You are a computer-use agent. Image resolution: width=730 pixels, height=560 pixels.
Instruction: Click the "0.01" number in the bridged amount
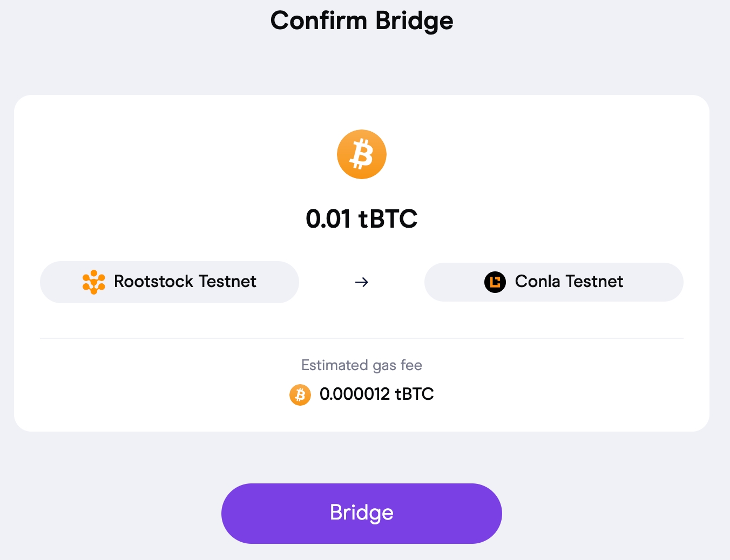point(328,218)
